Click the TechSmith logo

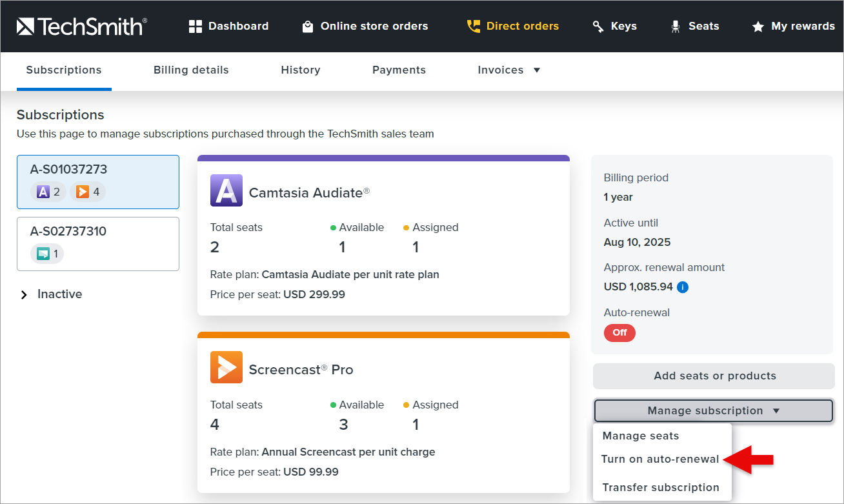[81, 26]
